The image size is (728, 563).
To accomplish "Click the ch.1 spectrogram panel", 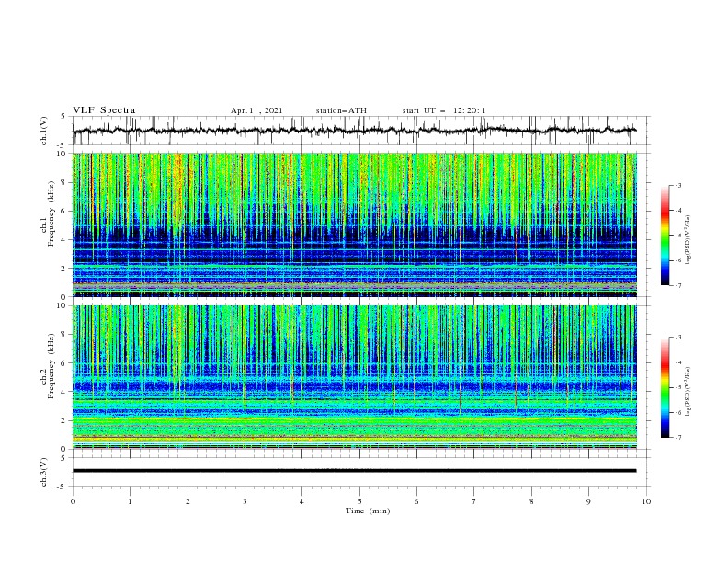I will [x=355, y=224].
